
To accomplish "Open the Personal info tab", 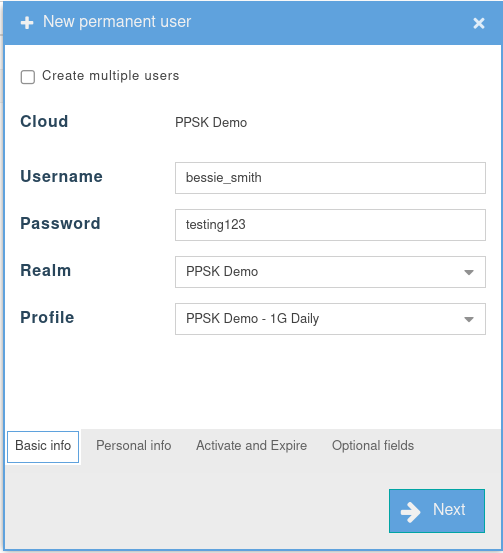I will tap(134, 445).
